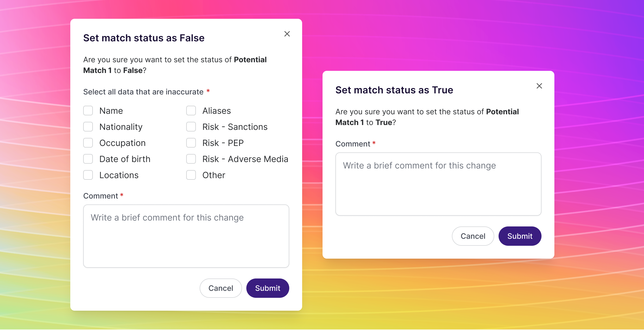Check the Risk - PEP checkbox
644x330 pixels.
click(191, 143)
